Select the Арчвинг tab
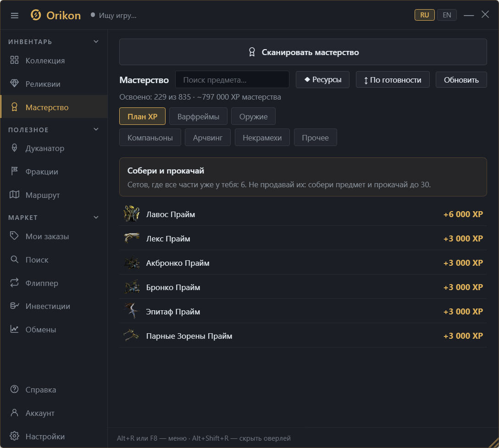This screenshot has height=448, width=499. 207,137
